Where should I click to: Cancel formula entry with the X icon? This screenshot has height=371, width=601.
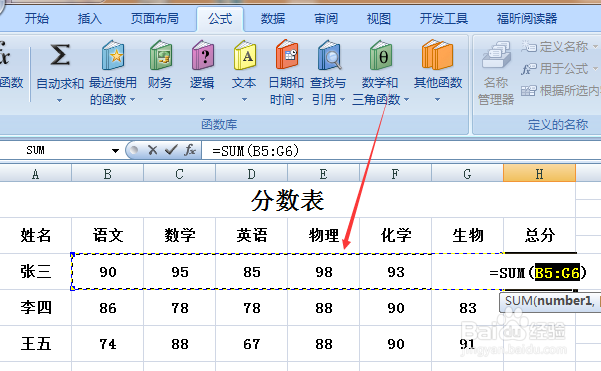[153, 150]
